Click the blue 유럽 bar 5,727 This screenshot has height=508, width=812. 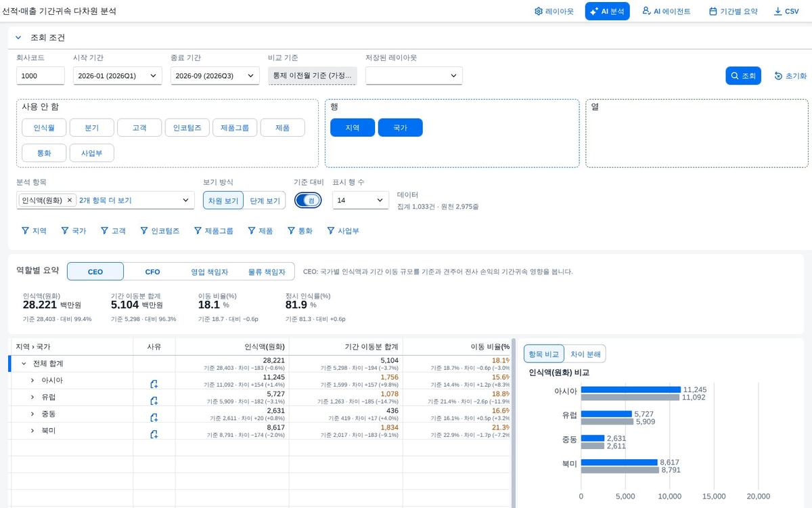click(x=606, y=414)
